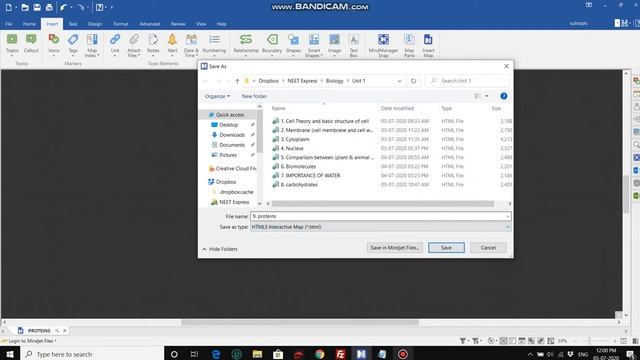Select Desktop in navigation pane

click(x=228, y=125)
